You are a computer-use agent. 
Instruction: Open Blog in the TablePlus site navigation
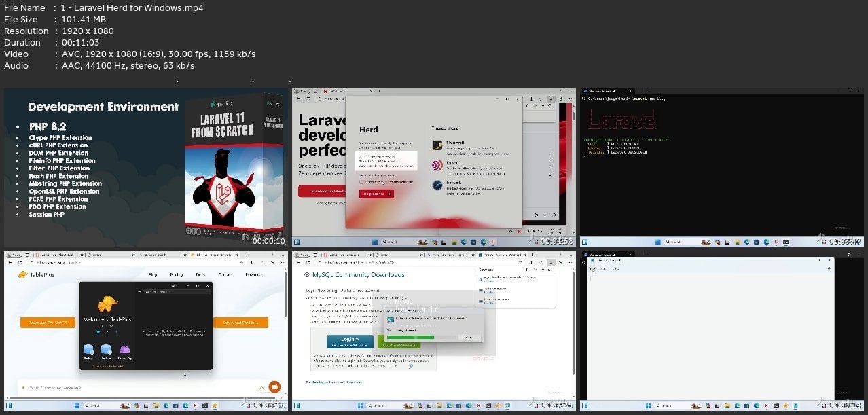pyautogui.click(x=154, y=275)
